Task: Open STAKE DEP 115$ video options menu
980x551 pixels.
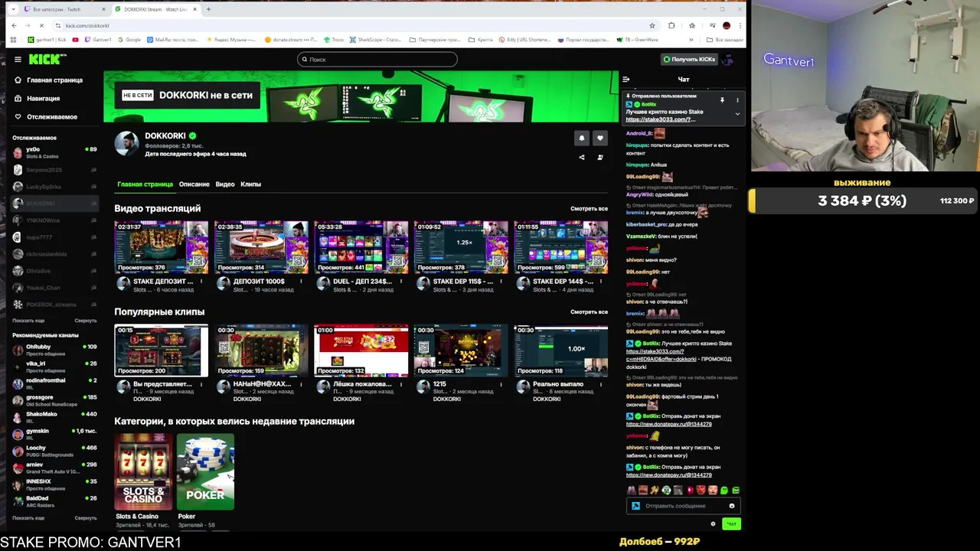Action: tap(501, 281)
